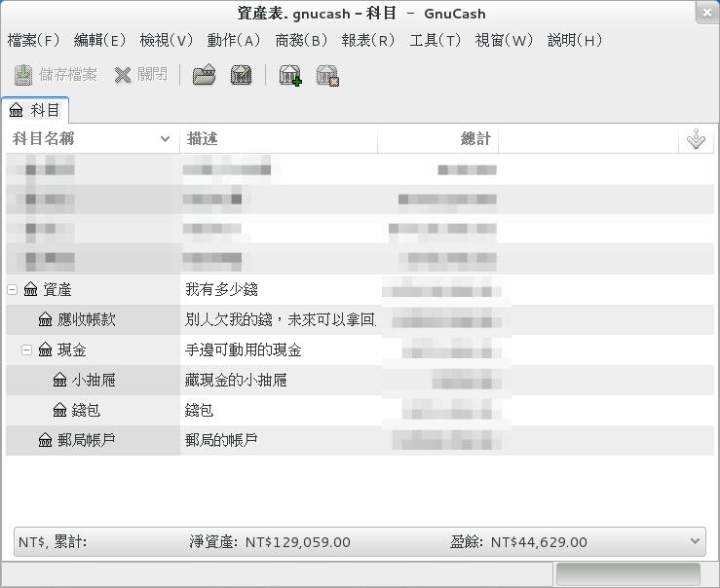
Task: Open the 編輯(E) menu
Action: 99,40
